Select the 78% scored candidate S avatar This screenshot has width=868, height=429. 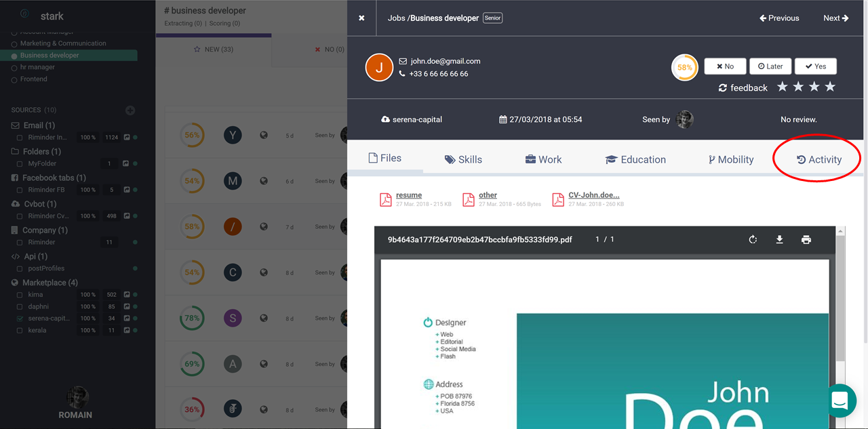(233, 319)
